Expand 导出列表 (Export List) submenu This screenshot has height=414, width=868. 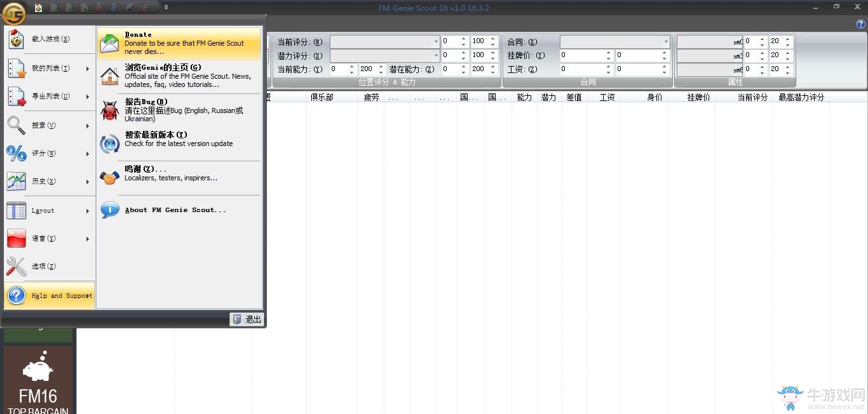(x=50, y=97)
